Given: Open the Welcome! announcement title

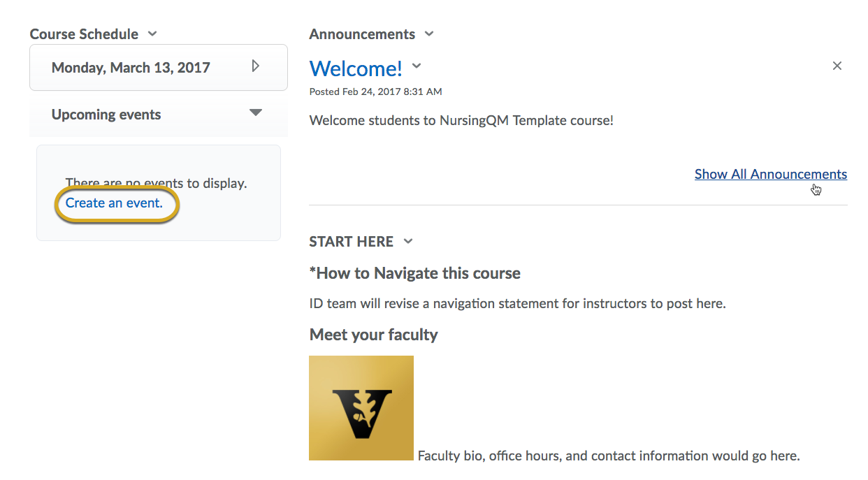Looking at the screenshot, I should pyautogui.click(x=356, y=68).
